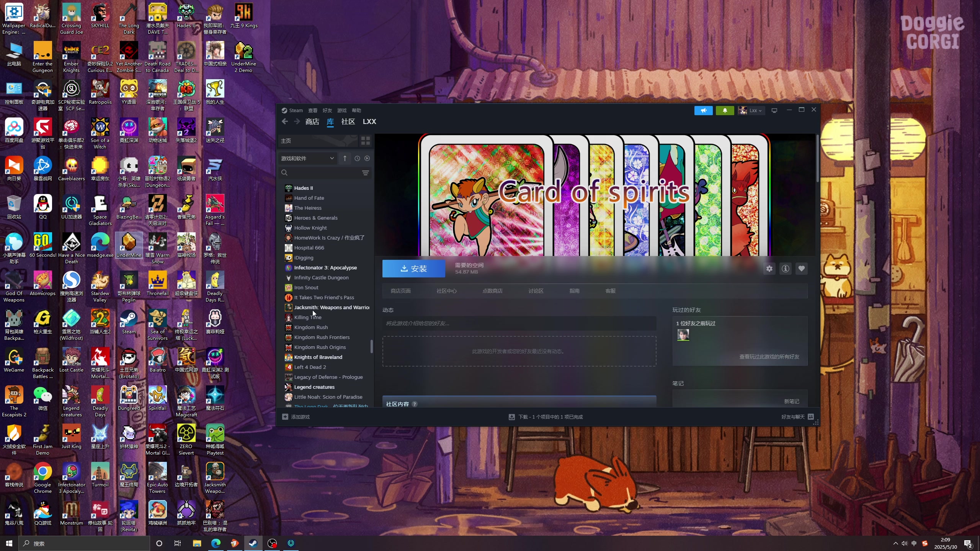Open the Steam announcements megaphone button
Viewport: 980px width, 551px height.
(x=703, y=111)
